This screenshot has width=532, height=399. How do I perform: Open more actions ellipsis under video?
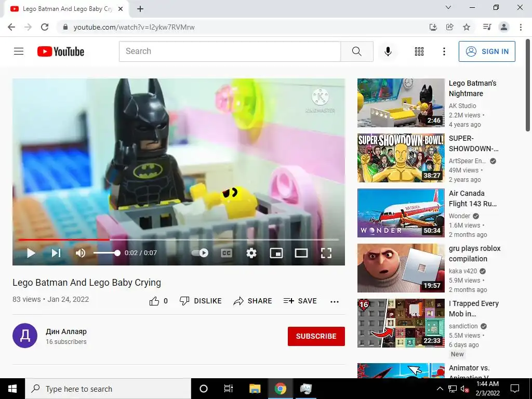tap(335, 302)
